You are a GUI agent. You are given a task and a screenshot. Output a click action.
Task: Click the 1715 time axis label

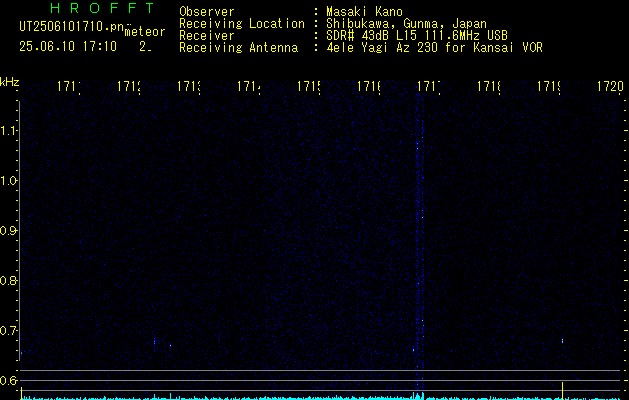coord(308,86)
